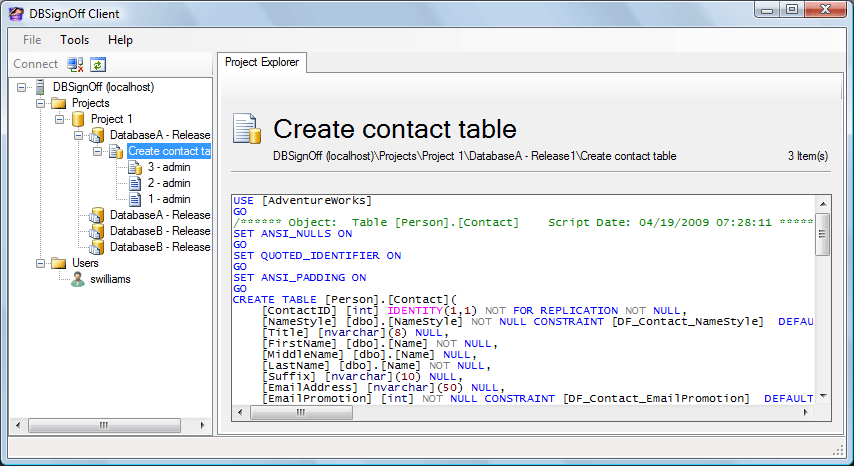Screen dimensions: 854x466
Task: Click the document icon beside 1 - admin
Action: click(x=135, y=199)
